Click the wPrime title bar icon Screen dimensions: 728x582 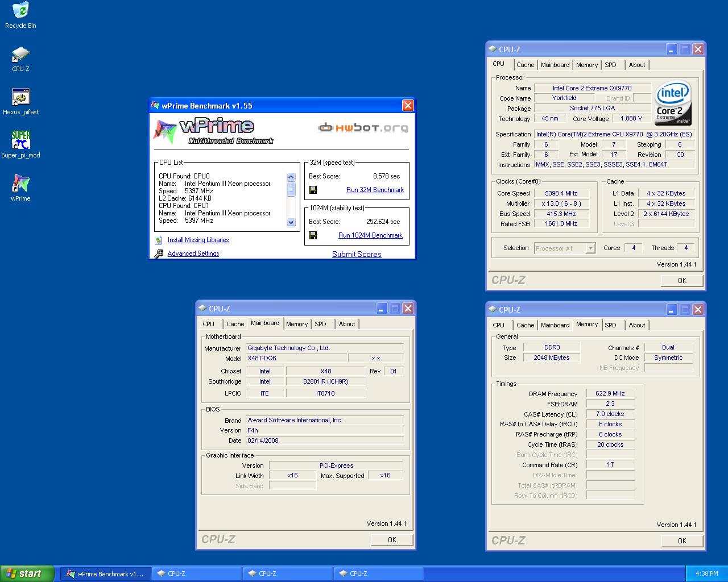[x=155, y=106]
